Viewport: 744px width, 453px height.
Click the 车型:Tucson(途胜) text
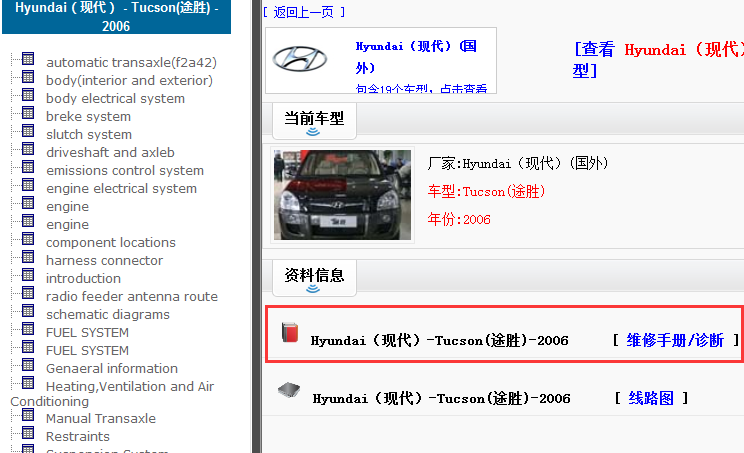(486, 192)
